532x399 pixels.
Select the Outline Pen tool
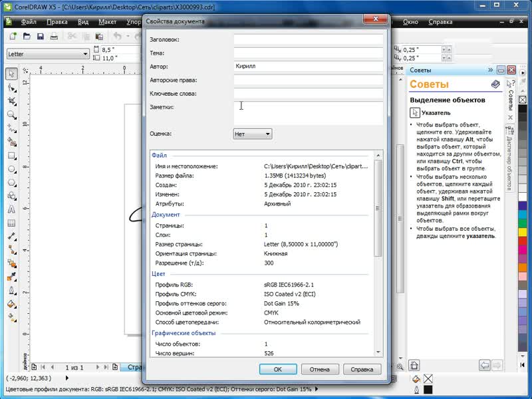click(x=11, y=291)
